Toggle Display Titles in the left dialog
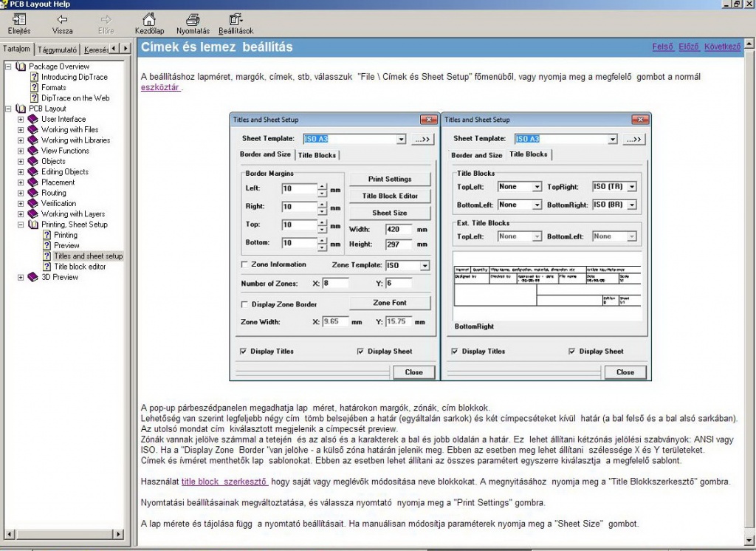 click(243, 352)
